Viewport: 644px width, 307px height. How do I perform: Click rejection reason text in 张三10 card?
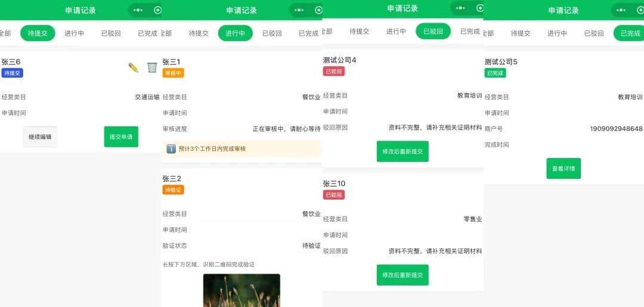[435, 251]
